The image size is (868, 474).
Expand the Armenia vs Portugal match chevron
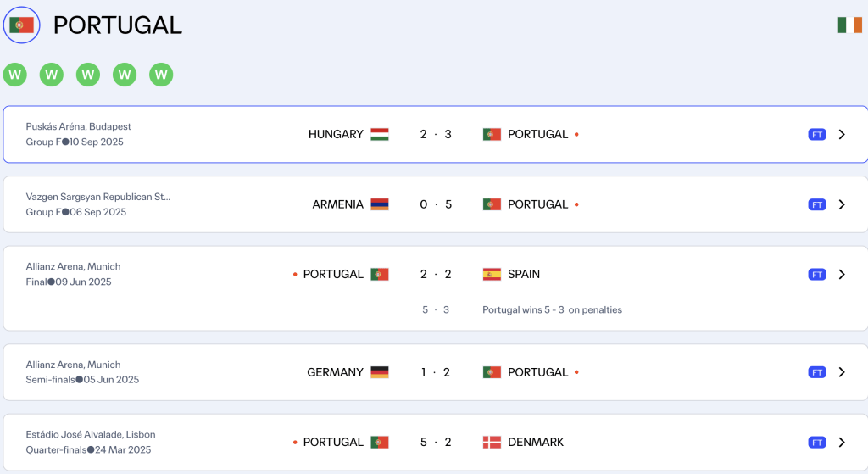click(842, 204)
